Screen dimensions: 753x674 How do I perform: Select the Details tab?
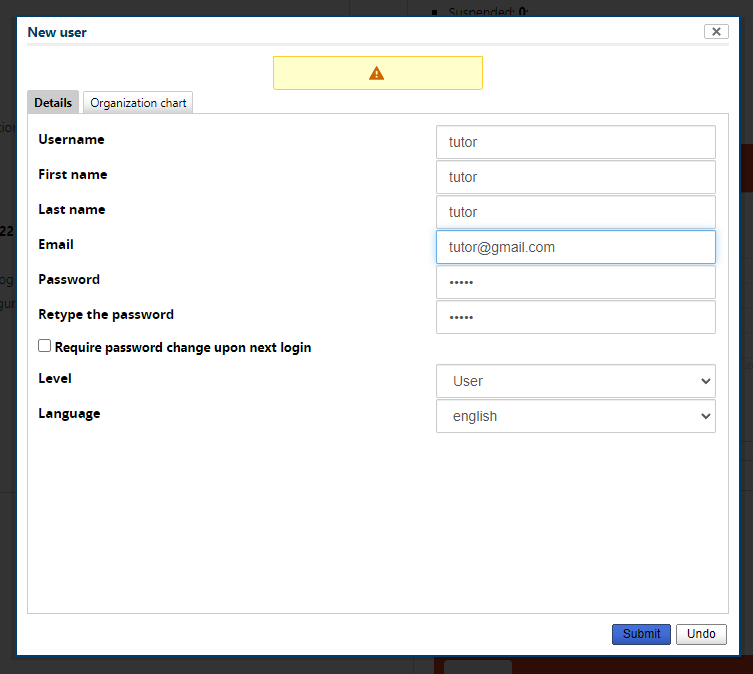53,103
